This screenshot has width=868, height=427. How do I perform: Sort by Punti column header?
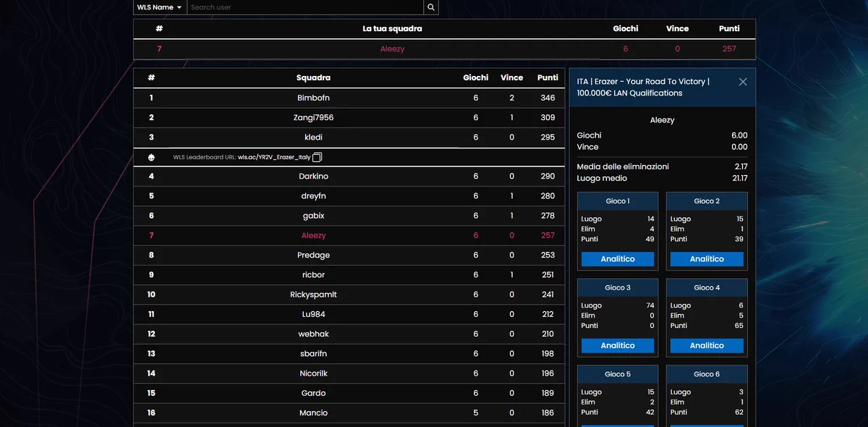click(x=548, y=77)
